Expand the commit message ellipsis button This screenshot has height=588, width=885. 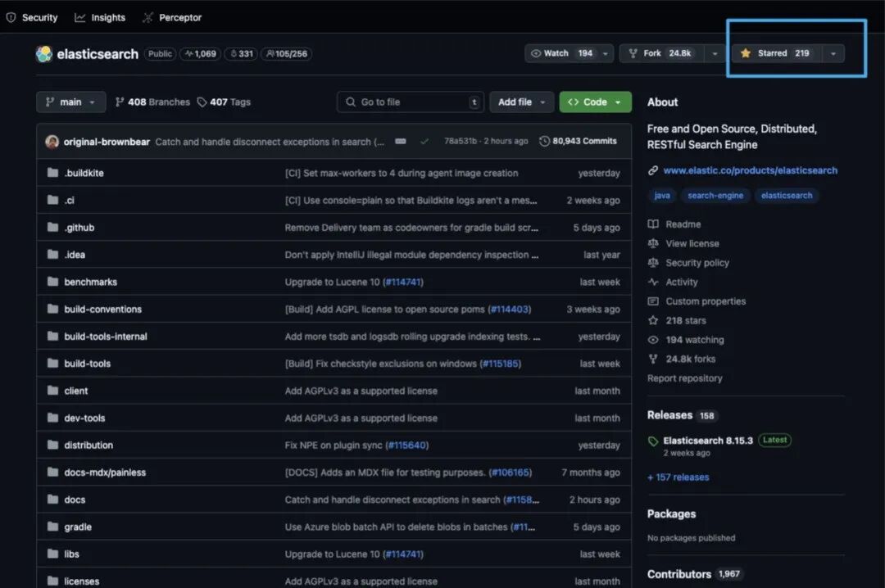tap(400, 141)
